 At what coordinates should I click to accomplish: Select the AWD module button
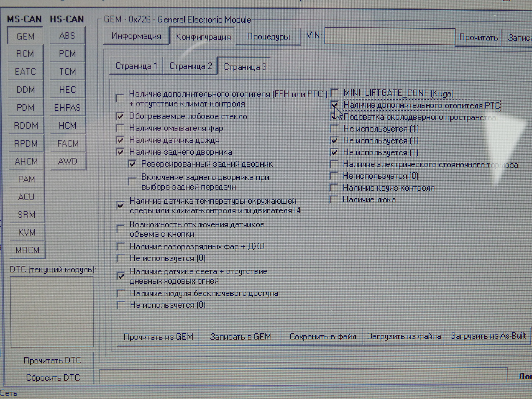tap(67, 161)
